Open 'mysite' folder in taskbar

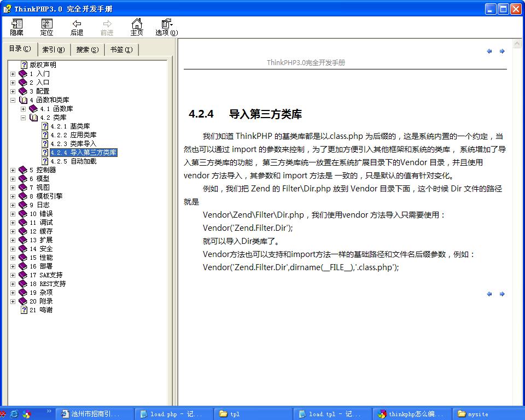477,414
